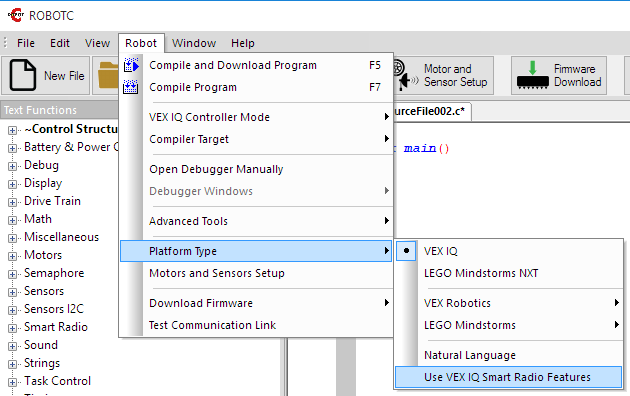Expand the Debug tree node

click(x=12, y=166)
